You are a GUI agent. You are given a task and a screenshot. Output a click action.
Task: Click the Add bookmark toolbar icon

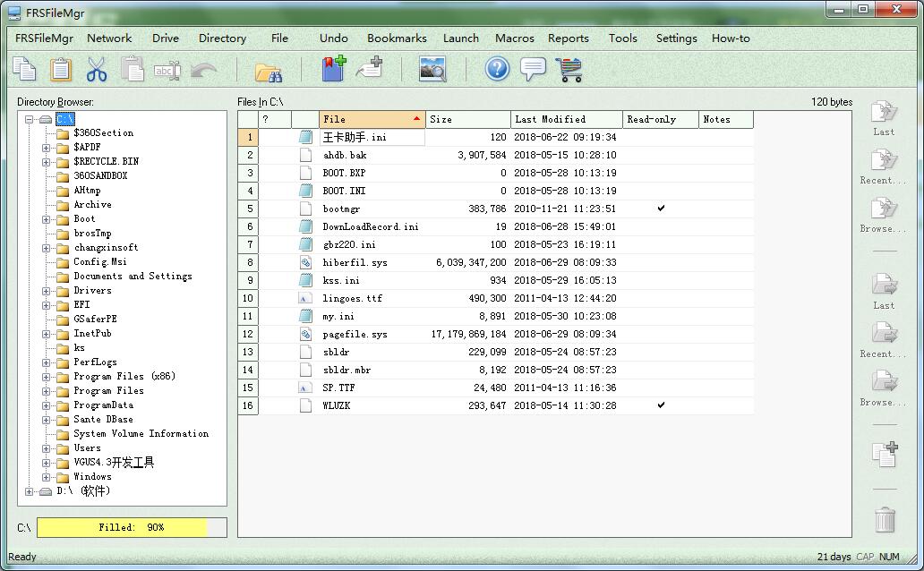[334, 69]
